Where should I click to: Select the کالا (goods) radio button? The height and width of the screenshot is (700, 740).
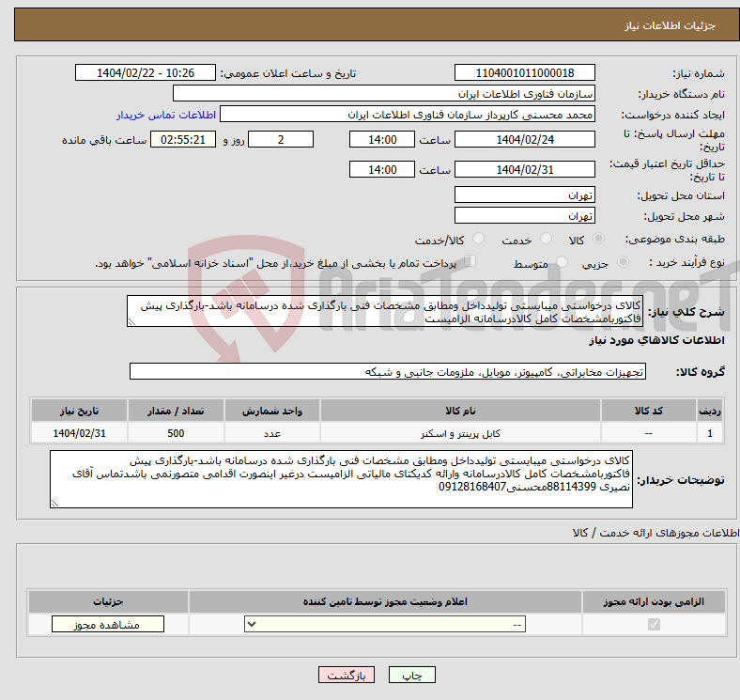(598, 239)
